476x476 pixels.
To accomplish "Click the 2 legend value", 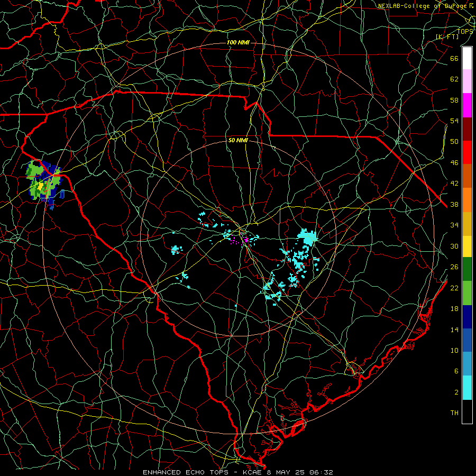I will (x=456, y=392).
